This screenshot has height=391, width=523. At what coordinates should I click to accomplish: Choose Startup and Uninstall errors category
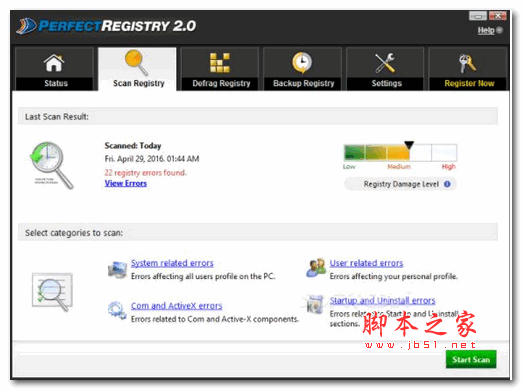[x=382, y=300]
